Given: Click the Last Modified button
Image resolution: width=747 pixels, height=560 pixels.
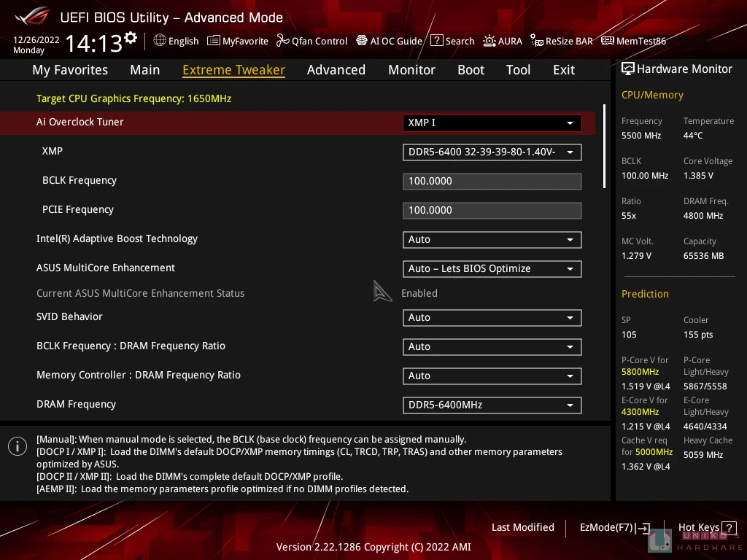Looking at the screenshot, I should [522, 527].
